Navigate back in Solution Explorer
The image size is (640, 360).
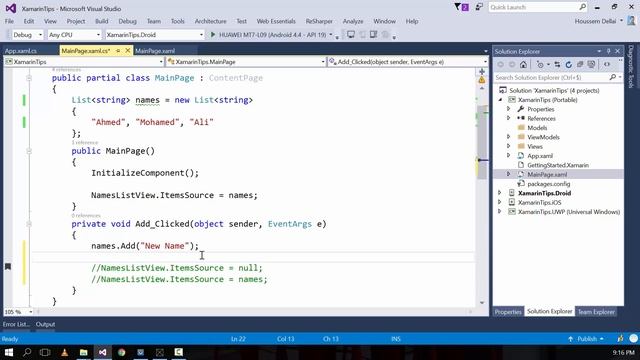(500, 64)
